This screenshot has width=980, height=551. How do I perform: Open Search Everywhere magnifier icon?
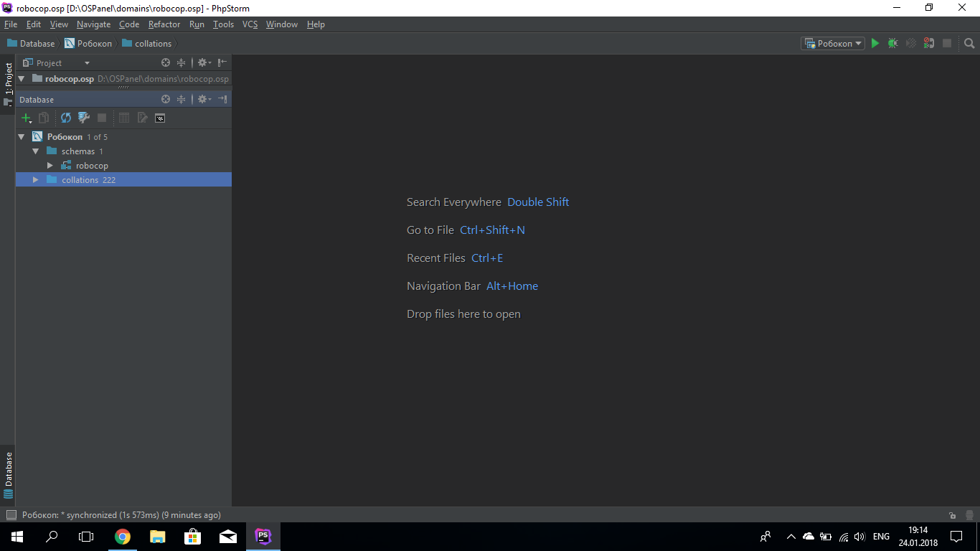coord(969,43)
